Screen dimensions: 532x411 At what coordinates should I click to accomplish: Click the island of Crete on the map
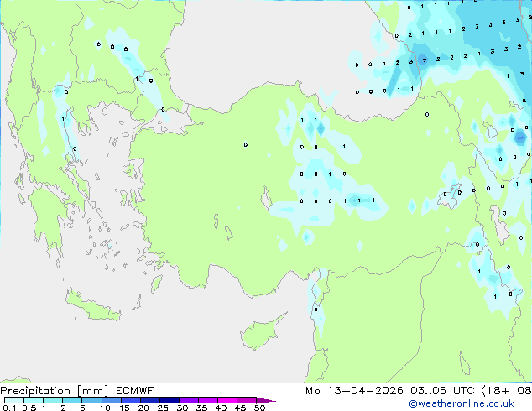click(x=93, y=306)
